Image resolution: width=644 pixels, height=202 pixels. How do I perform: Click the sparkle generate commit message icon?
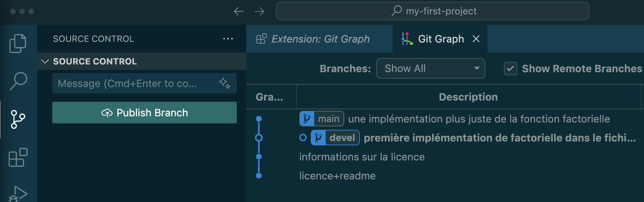tap(224, 83)
